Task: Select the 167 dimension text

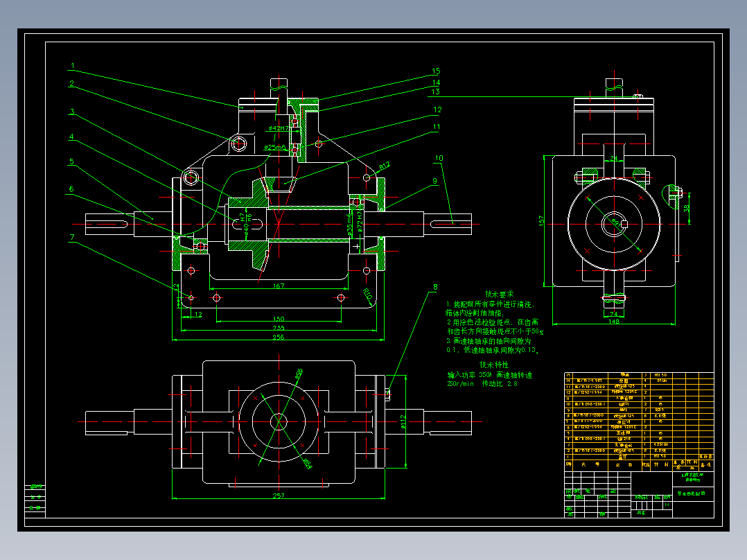Action: (x=279, y=286)
